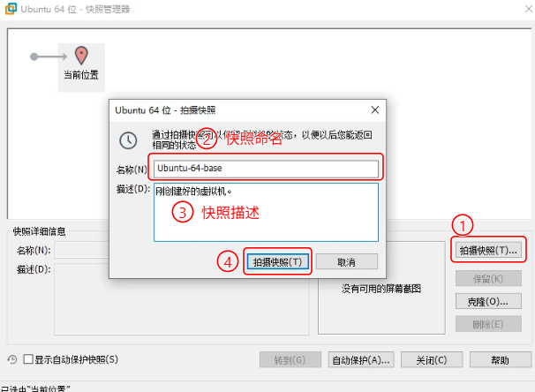Click the 快照详细信息 group label
The image size is (535, 392).
(39, 231)
